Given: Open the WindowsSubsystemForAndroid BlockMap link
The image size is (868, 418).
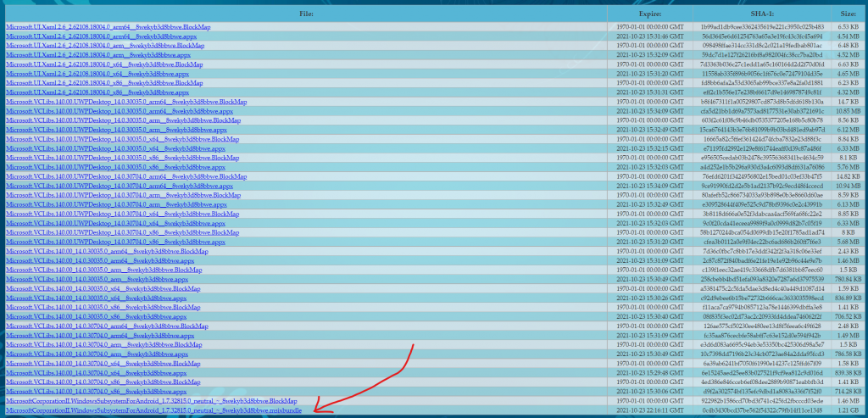Looking at the screenshot, I should tap(151, 400).
